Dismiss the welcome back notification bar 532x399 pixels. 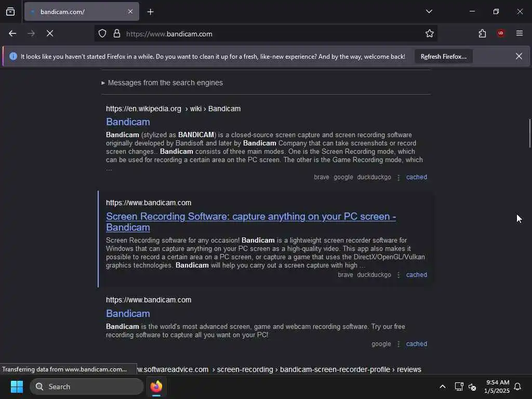pos(519,56)
